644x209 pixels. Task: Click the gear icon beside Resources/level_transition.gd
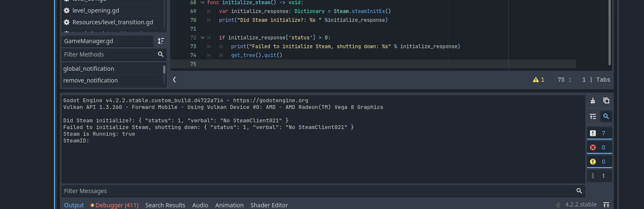click(66, 22)
